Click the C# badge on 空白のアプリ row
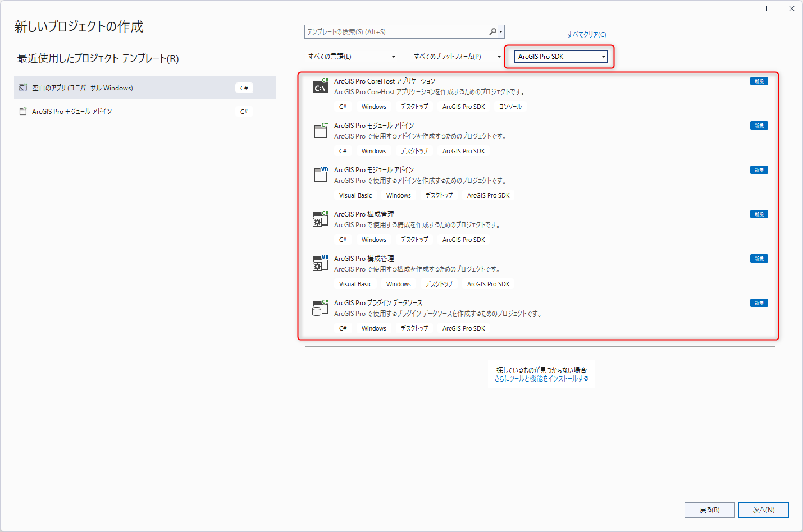This screenshot has width=803, height=532. click(244, 88)
